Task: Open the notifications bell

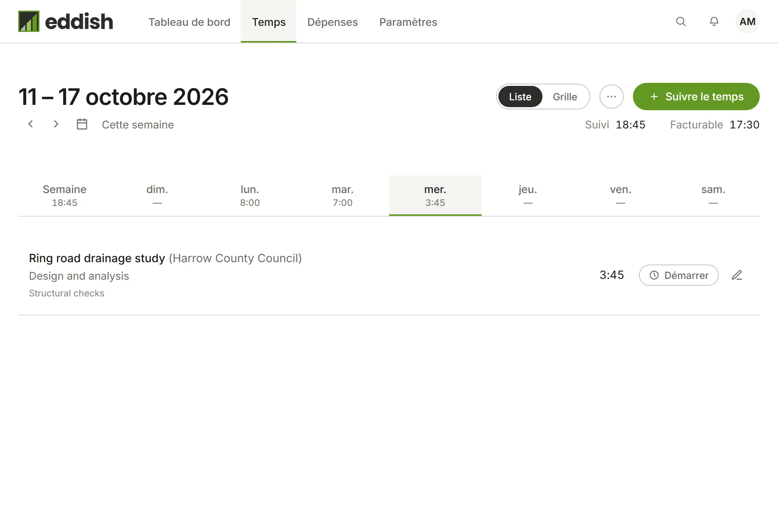Action: pyautogui.click(x=714, y=22)
